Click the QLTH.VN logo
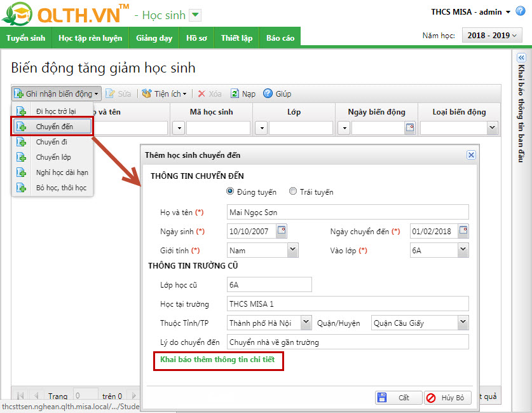The image size is (532, 413). click(65, 13)
